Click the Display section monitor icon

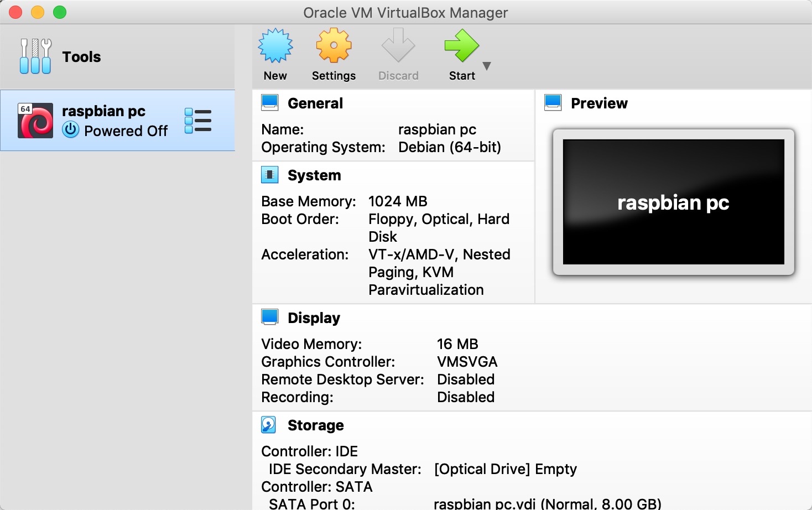pos(270,318)
